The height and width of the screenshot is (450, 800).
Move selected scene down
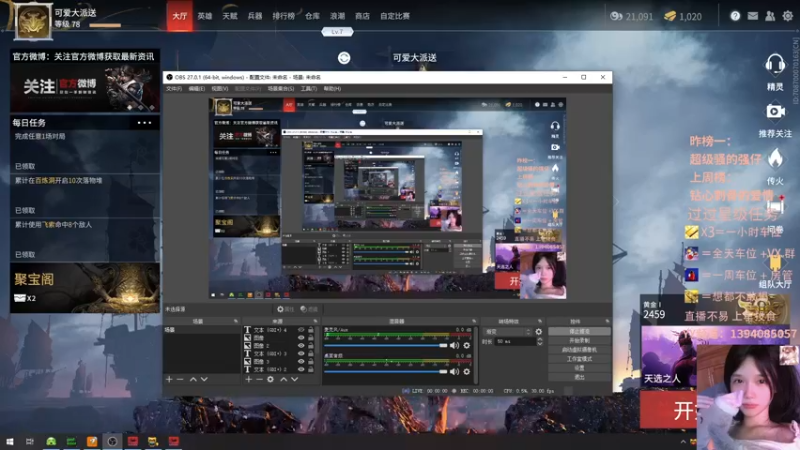point(204,379)
